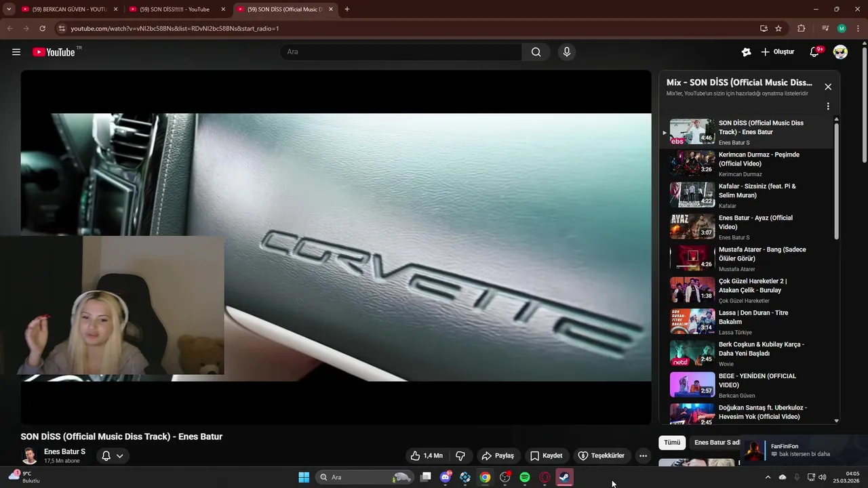Viewport: 868px width, 488px height.
Task: Open the weather widget showing 9°C
Action: click(24, 477)
